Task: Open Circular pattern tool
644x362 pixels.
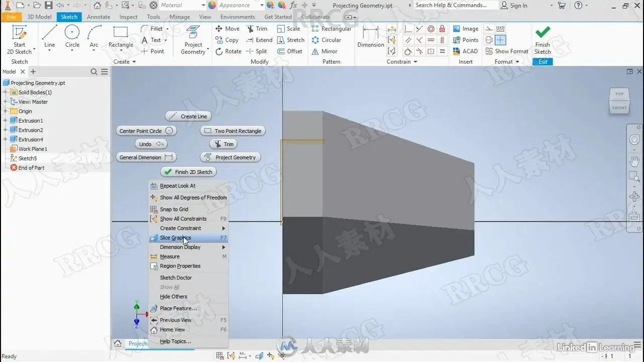Action: click(326, 40)
